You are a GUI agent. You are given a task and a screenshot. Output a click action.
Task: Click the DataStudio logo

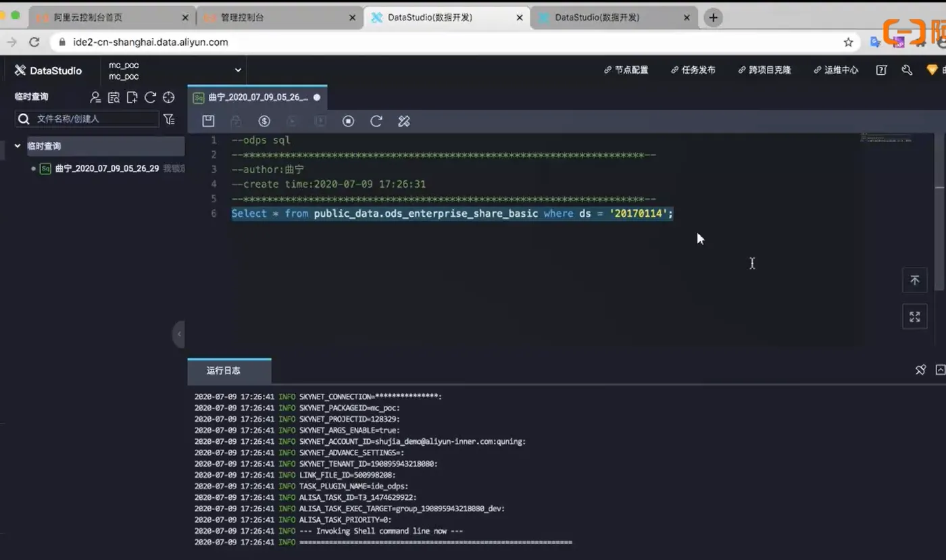(48, 70)
